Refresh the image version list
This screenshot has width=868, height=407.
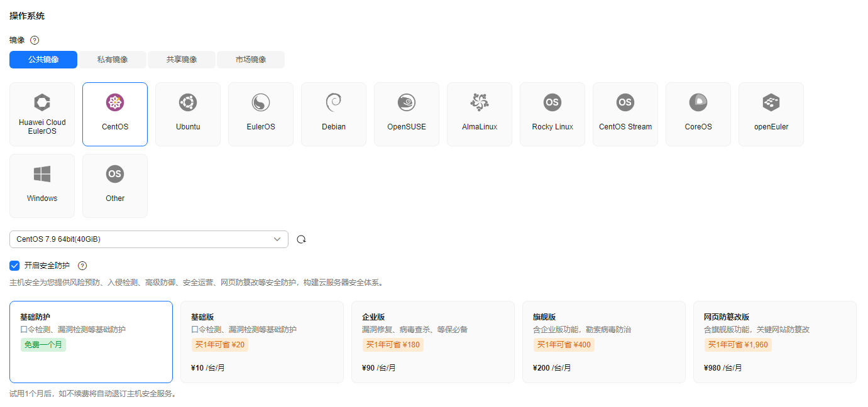[301, 239]
